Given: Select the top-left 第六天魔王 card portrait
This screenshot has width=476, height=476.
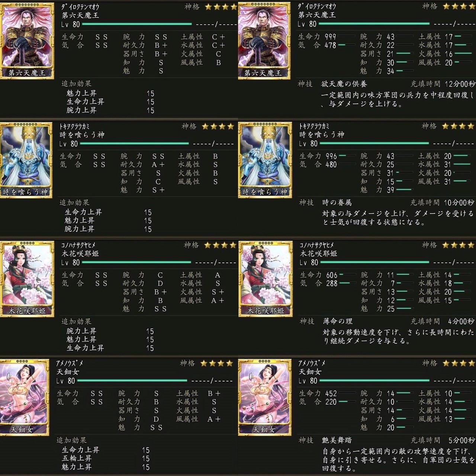Looking at the screenshot, I should pos(27,41).
